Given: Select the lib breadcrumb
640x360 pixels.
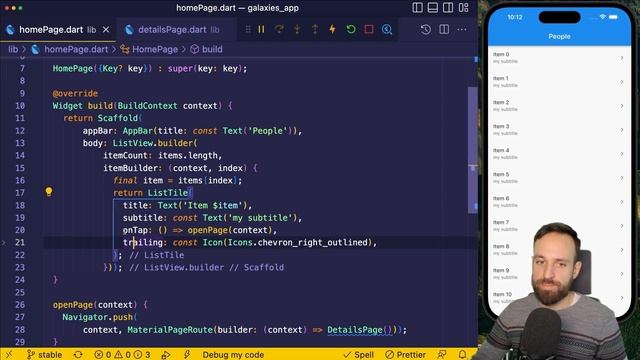Looking at the screenshot, I should (13, 49).
